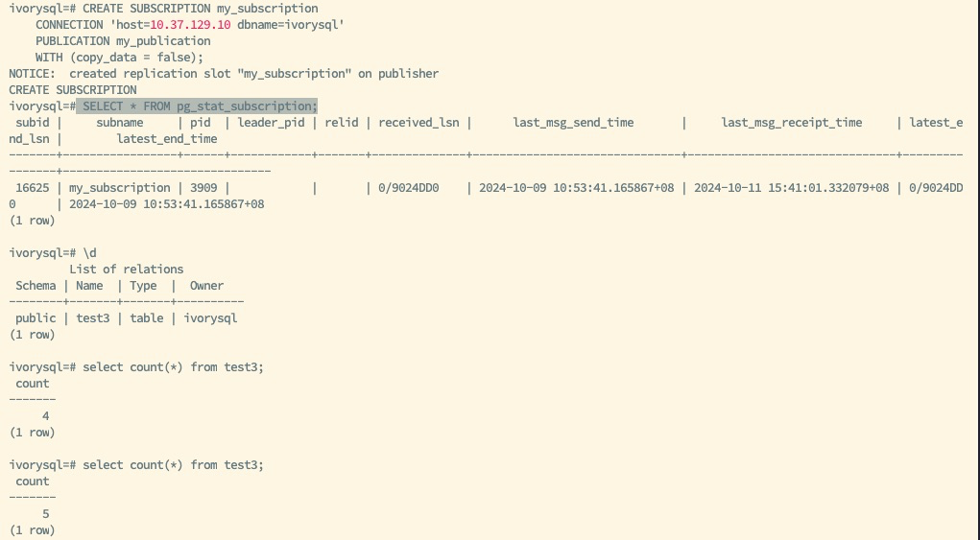Select the 'last_msg_receipt_time' column header
Viewport: 980px width, 540px height.
(792, 123)
